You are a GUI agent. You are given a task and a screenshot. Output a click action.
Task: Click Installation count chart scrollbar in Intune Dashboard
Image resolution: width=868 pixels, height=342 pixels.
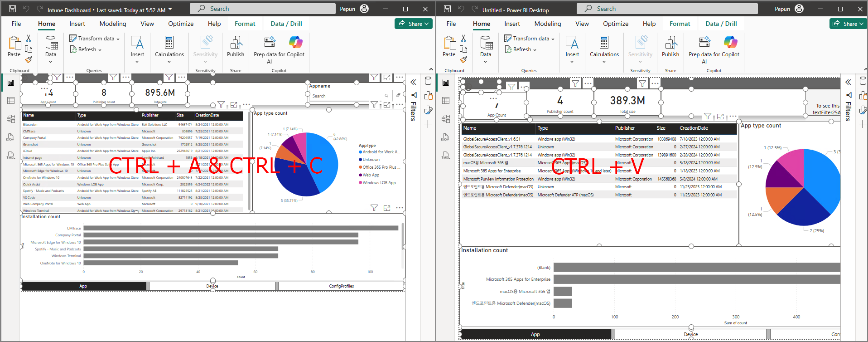(x=403, y=236)
